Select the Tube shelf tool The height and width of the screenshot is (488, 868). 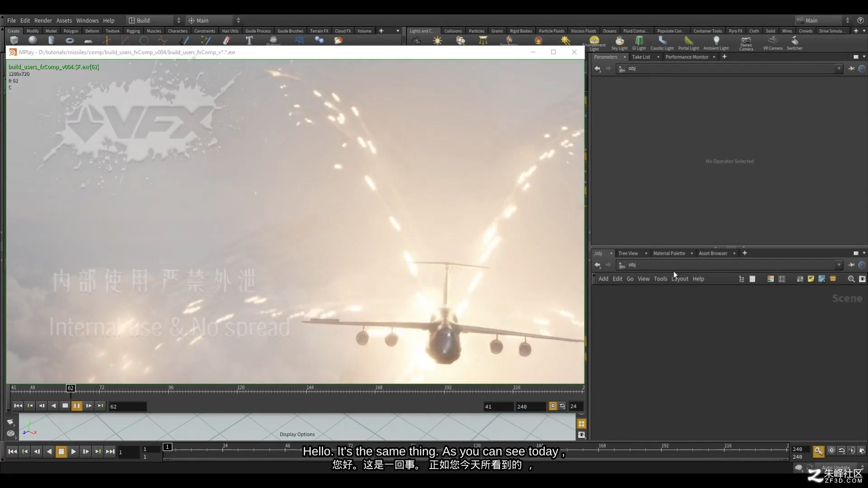click(x=51, y=40)
